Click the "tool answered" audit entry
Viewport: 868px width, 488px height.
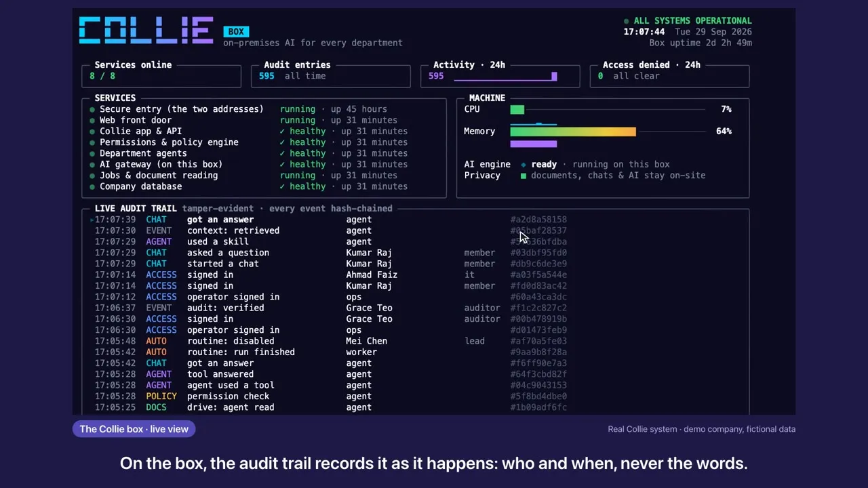(220, 374)
